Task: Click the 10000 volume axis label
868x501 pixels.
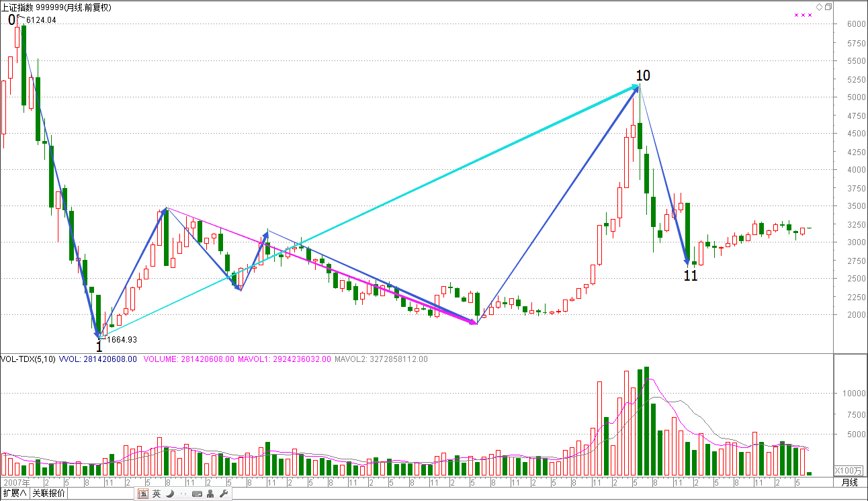Action: point(854,394)
